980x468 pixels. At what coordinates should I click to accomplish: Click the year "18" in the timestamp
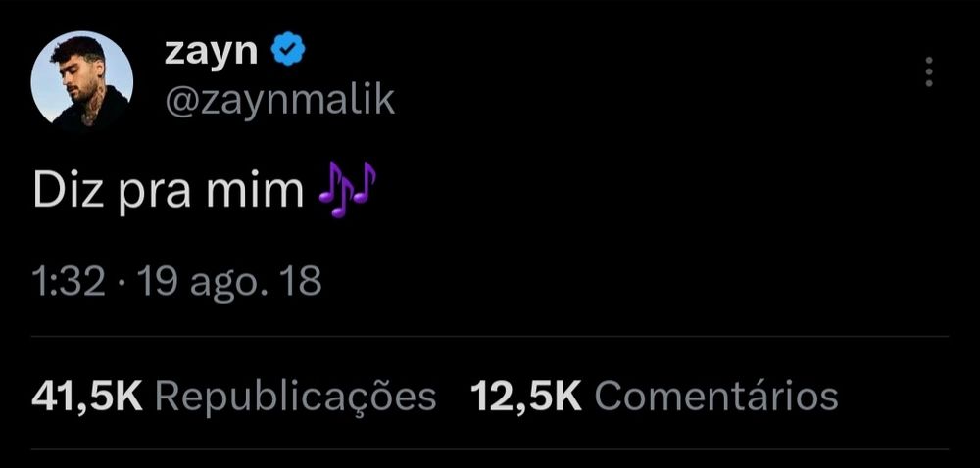(300, 283)
